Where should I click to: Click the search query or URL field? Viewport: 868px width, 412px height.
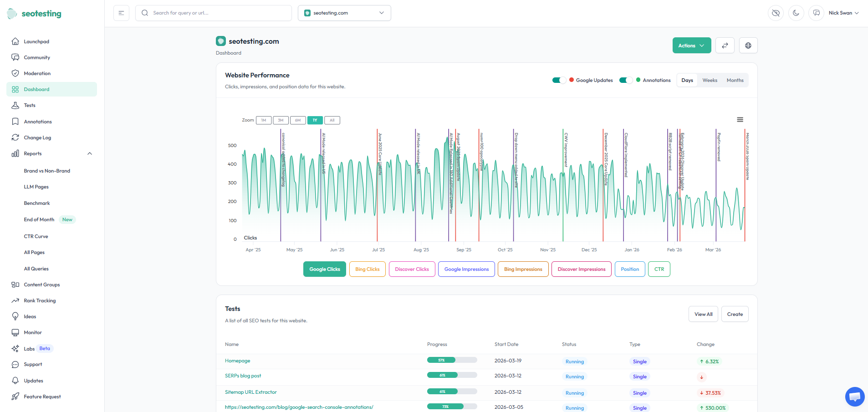coord(214,13)
